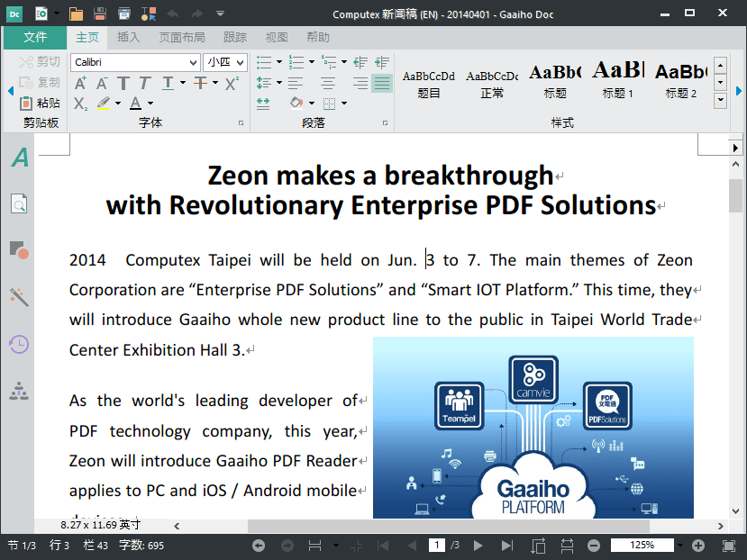Expand the line spacing dropdown arrow
Image resolution: width=747 pixels, height=560 pixels.
click(279, 83)
